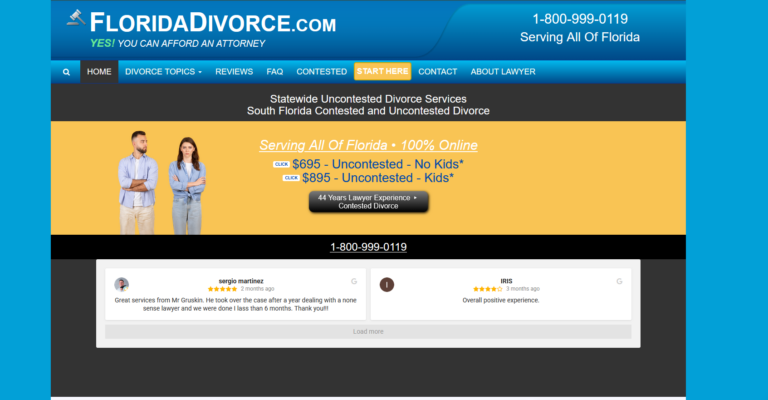Go to the REVIEWS page

234,71
